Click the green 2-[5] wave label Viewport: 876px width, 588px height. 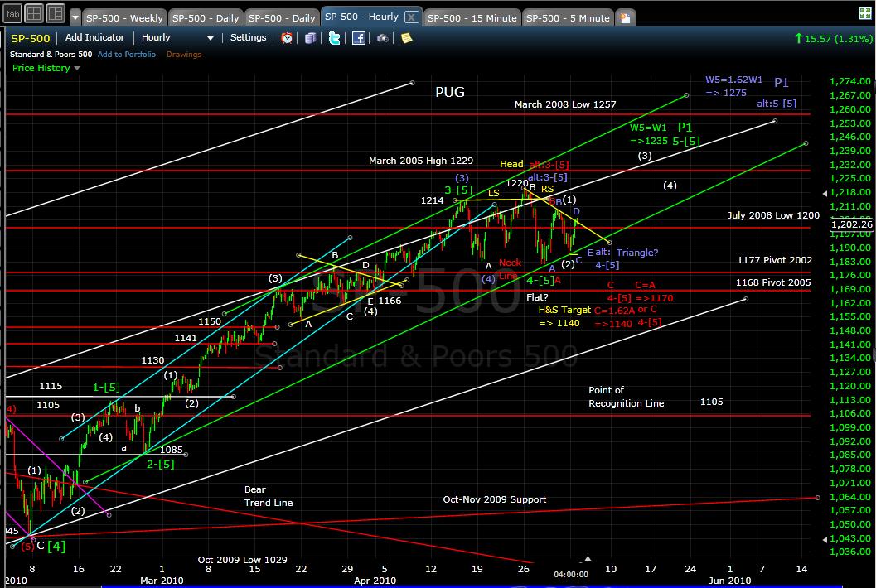point(160,464)
